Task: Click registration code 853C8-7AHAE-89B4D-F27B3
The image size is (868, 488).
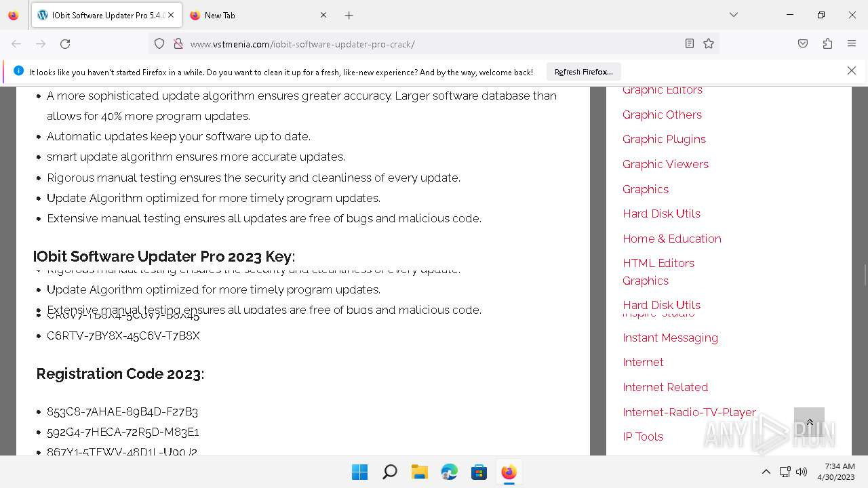Action: [x=122, y=411]
